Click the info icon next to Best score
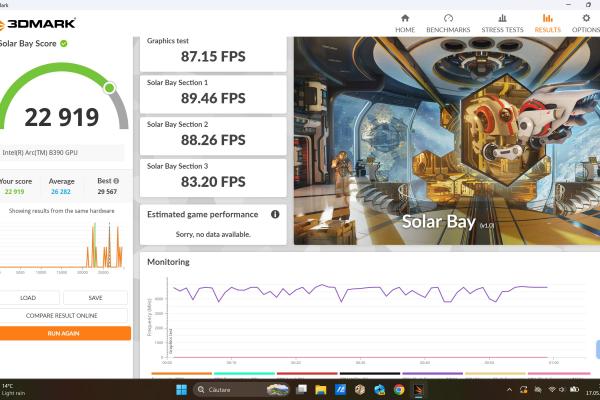The image size is (600, 400). (x=116, y=181)
